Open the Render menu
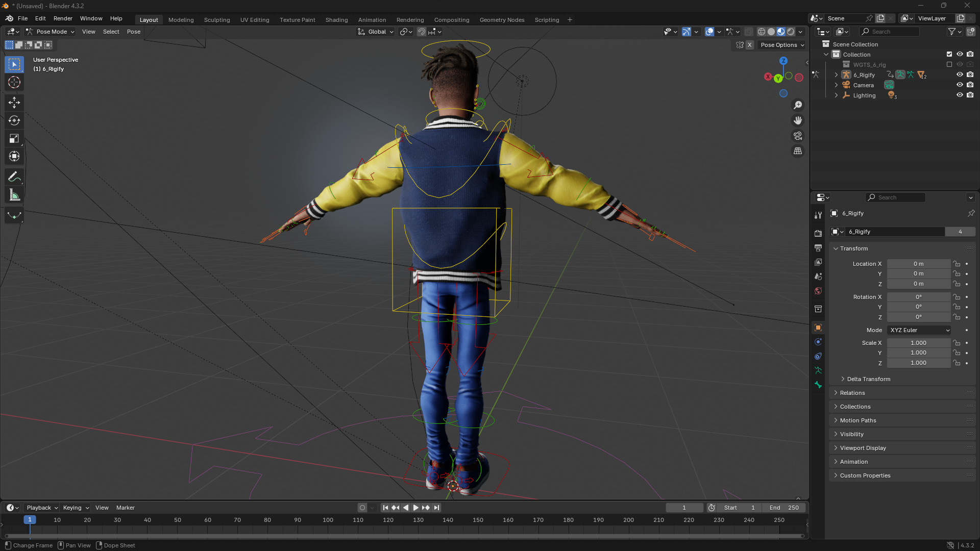Image resolution: width=980 pixels, height=551 pixels. click(x=63, y=18)
